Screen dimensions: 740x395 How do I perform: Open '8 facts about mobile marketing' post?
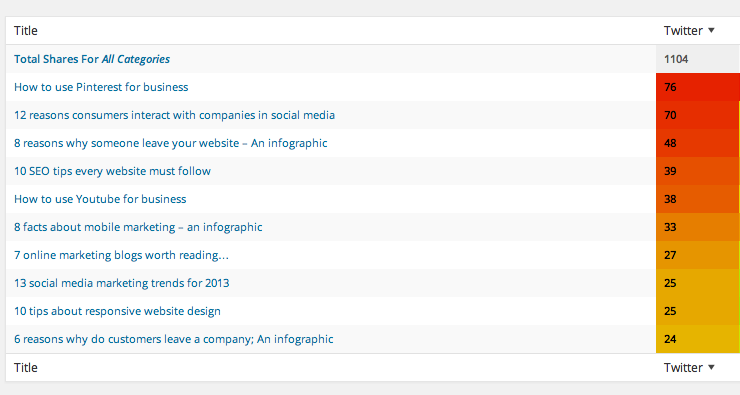click(138, 227)
